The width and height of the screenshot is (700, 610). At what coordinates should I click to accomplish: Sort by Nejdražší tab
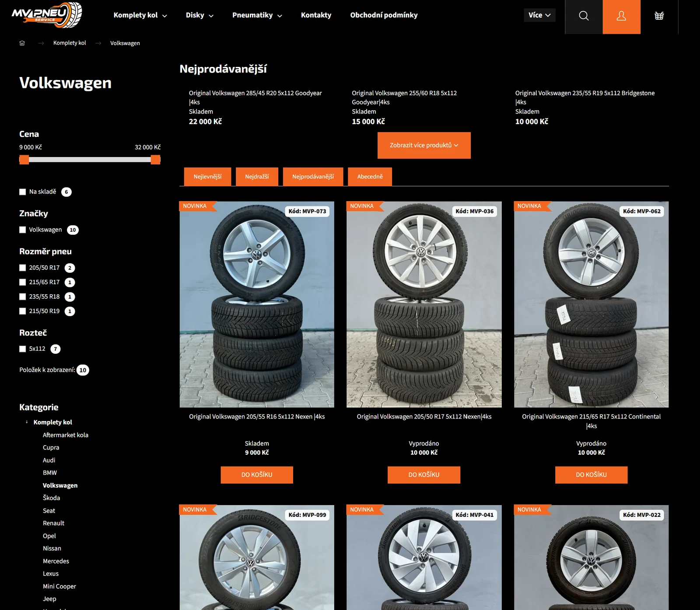pyautogui.click(x=257, y=177)
